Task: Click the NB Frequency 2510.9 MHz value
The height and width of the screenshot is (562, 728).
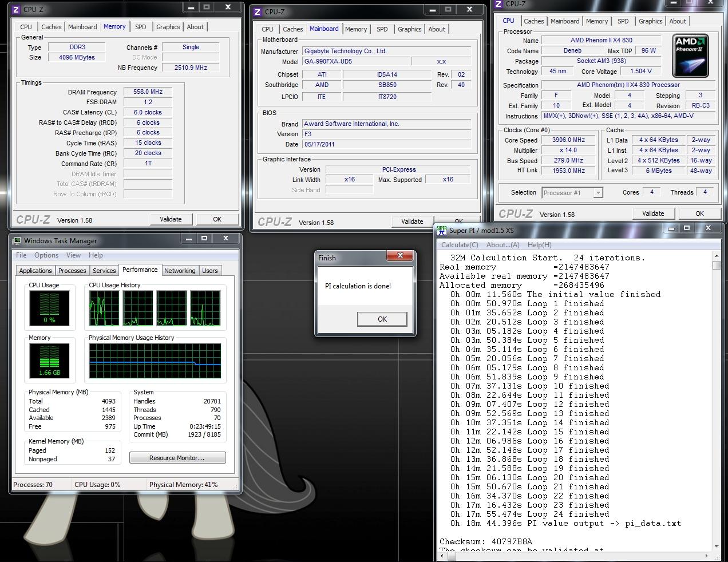Action: point(191,68)
